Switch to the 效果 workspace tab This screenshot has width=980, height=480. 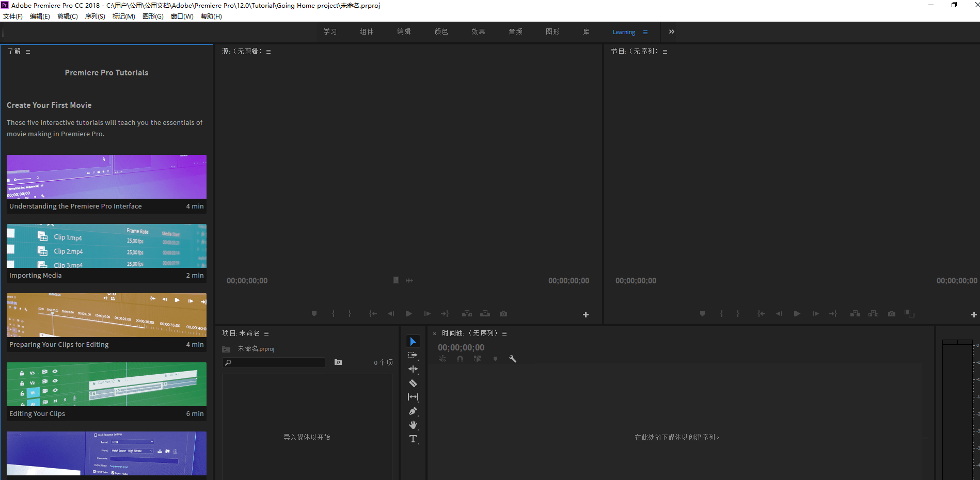click(478, 31)
